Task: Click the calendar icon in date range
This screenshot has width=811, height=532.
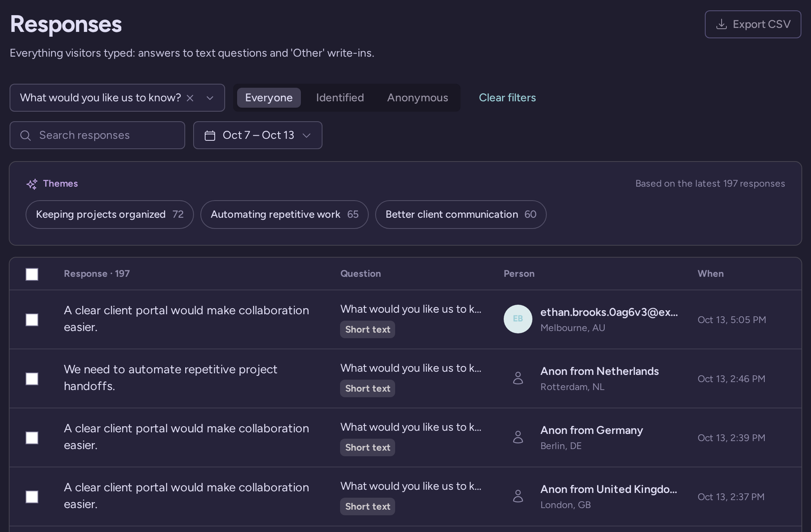Action: click(x=210, y=136)
